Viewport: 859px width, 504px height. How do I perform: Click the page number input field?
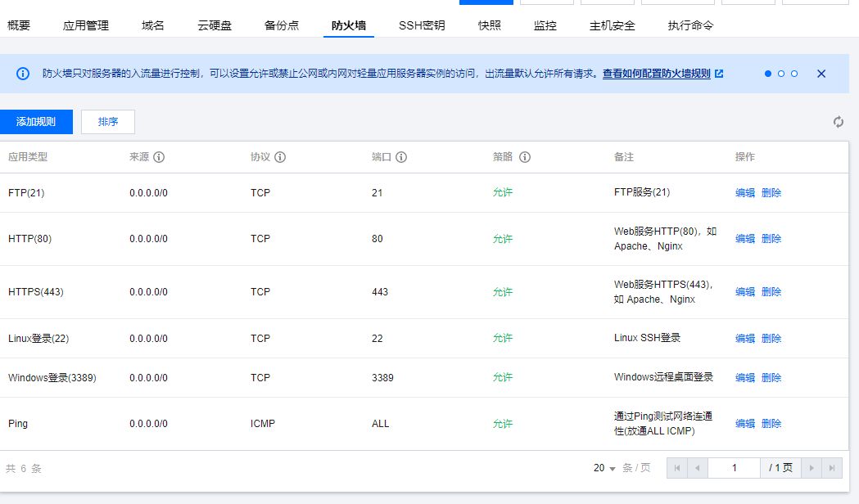coord(735,468)
